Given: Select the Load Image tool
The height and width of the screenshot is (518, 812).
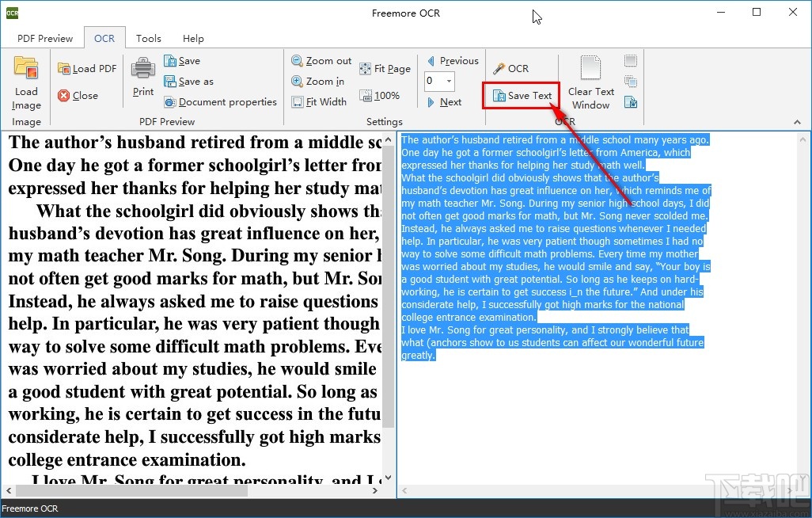Looking at the screenshot, I should click(x=25, y=82).
